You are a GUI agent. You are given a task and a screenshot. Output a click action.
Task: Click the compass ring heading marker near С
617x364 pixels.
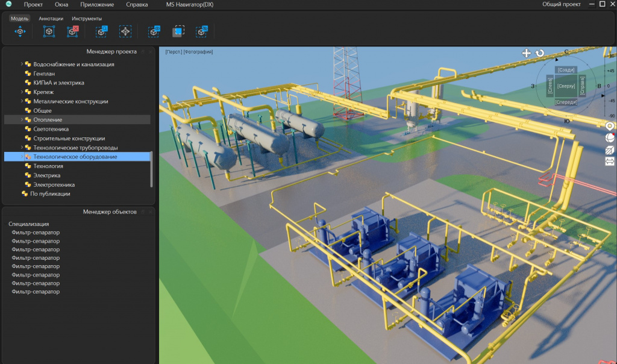tap(556, 60)
